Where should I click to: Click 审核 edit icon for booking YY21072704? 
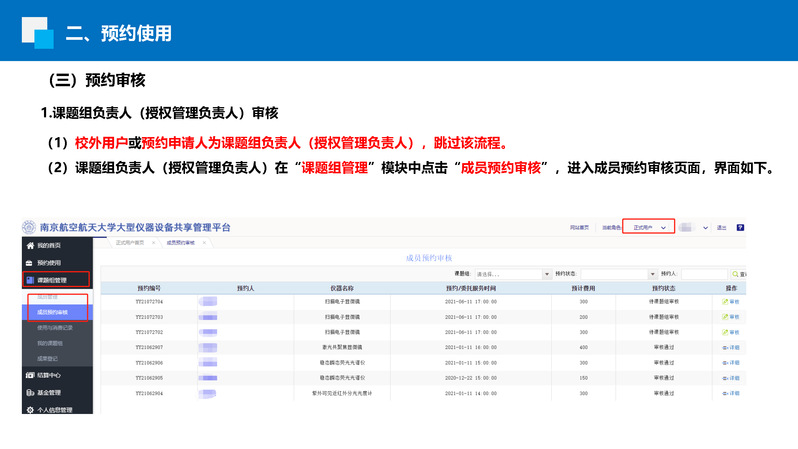tap(725, 301)
